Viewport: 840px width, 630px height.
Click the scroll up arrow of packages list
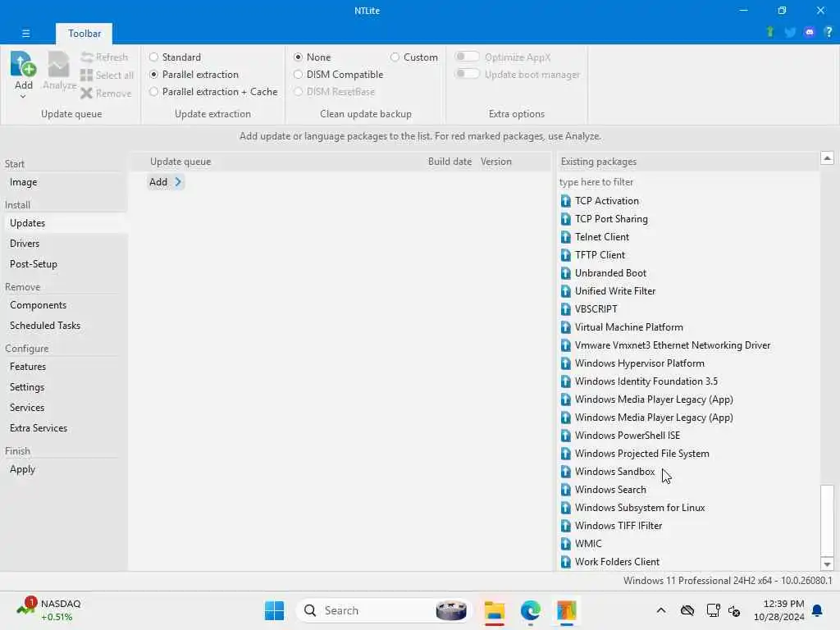pos(827,158)
